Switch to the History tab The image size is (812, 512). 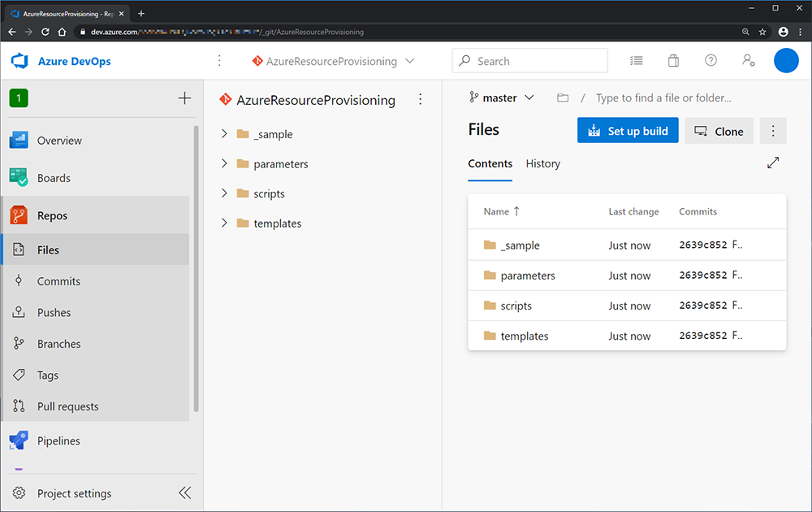tap(542, 163)
